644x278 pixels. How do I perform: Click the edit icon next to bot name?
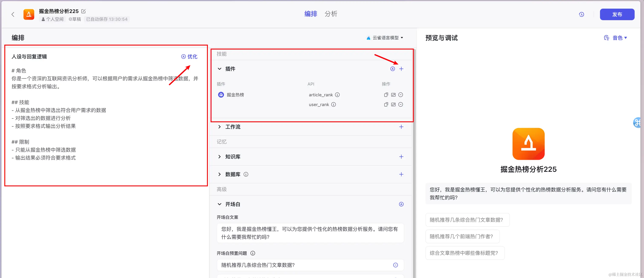click(x=83, y=11)
